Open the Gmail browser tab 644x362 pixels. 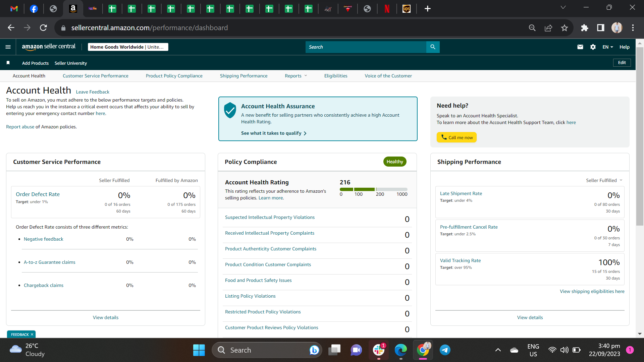[x=14, y=9]
